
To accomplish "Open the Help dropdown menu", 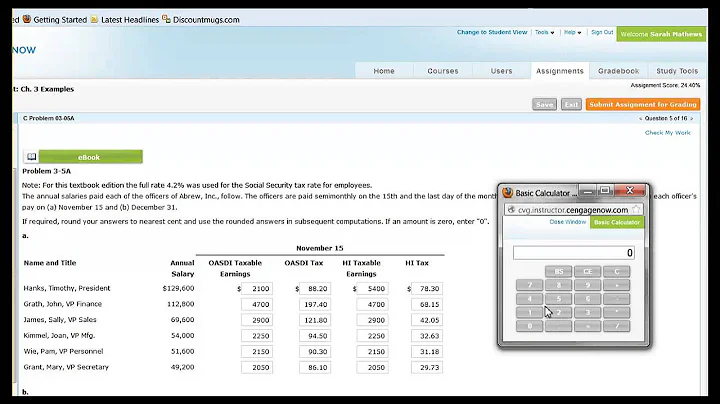I will click(x=573, y=33).
